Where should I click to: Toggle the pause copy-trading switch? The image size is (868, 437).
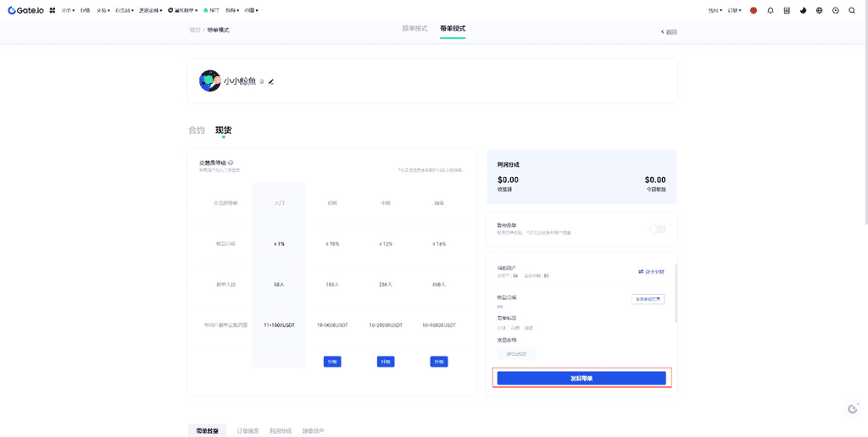coord(657,229)
